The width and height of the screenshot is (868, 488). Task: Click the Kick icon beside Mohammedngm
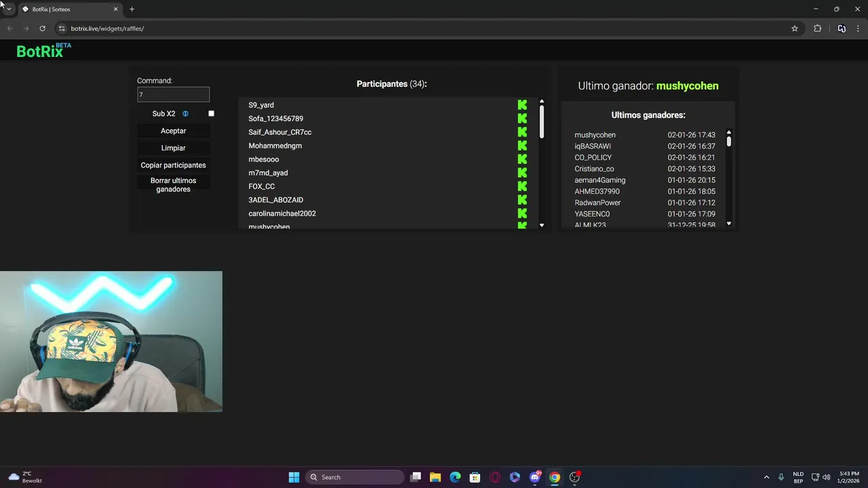coord(522,146)
